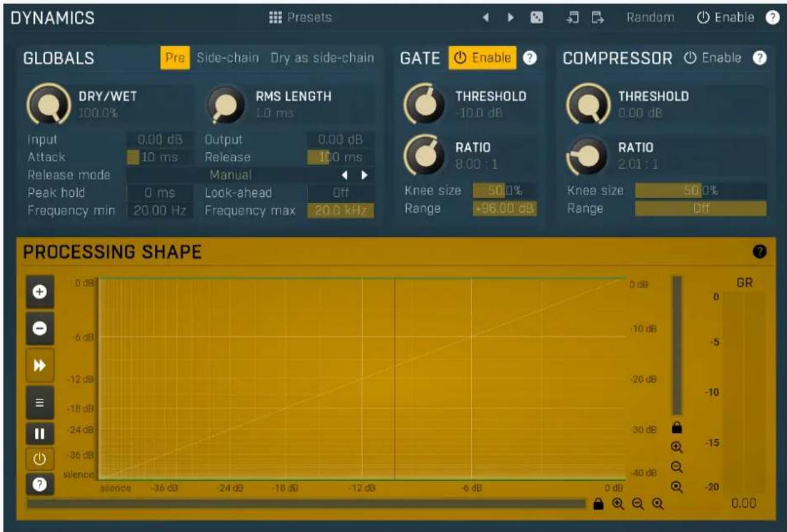Click the vertical zoom lock icon
This screenshot has height=532, width=787.
[676, 428]
